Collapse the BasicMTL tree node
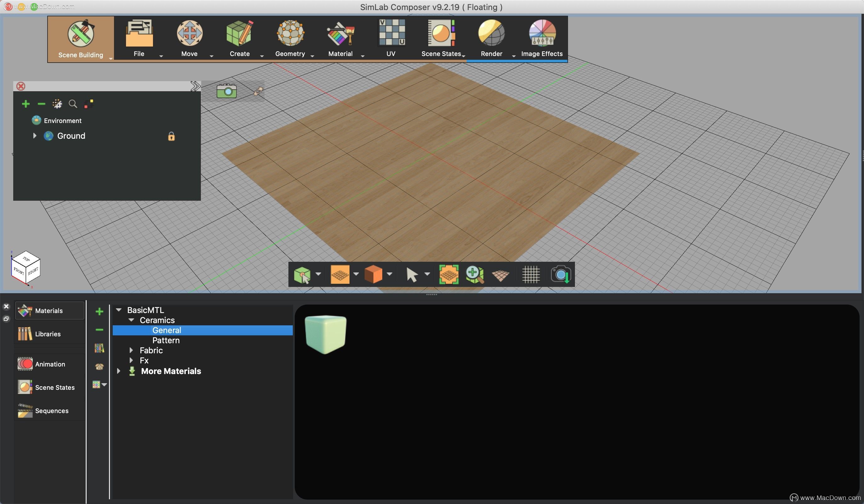This screenshot has height=504, width=864. (119, 310)
